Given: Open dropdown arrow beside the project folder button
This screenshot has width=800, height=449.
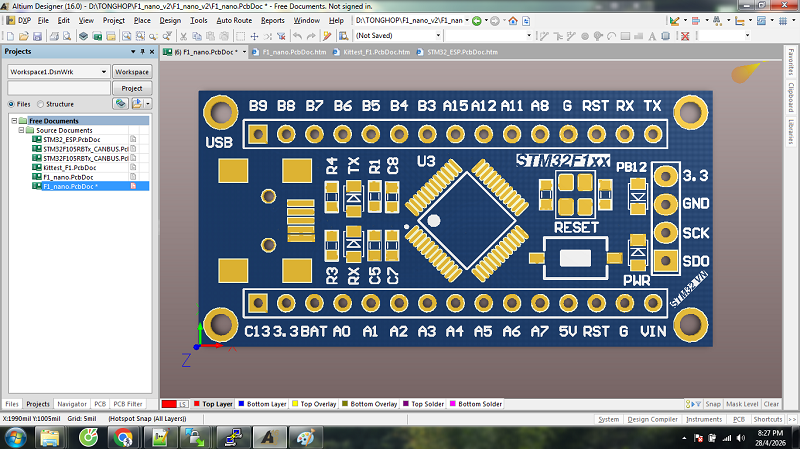Looking at the screenshot, I should 148,104.
